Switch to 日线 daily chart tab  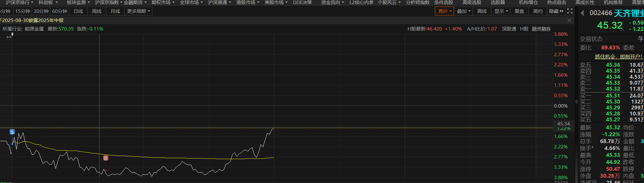pos(78,11)
